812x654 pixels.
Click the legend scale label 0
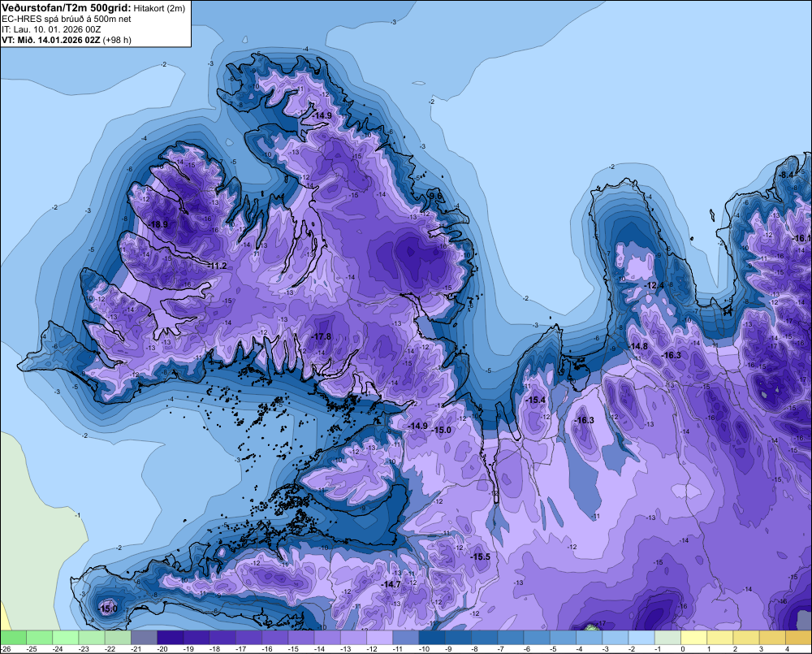click(683, 649)
